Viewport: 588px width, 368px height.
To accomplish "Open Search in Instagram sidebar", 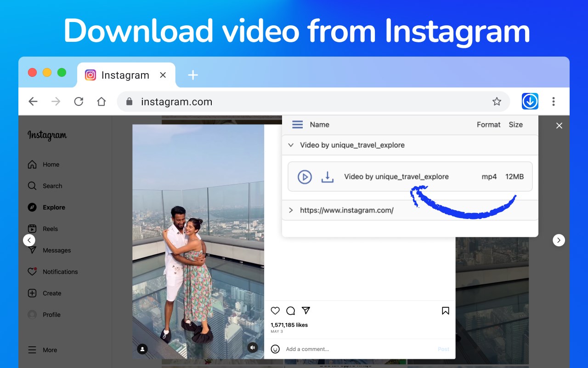I will (52, 186).
